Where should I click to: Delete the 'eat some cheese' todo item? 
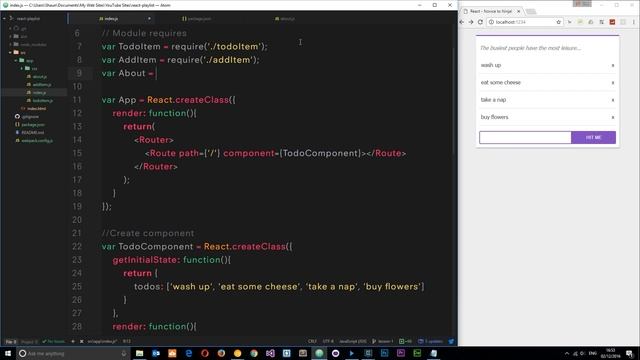(x=613, y=83)
